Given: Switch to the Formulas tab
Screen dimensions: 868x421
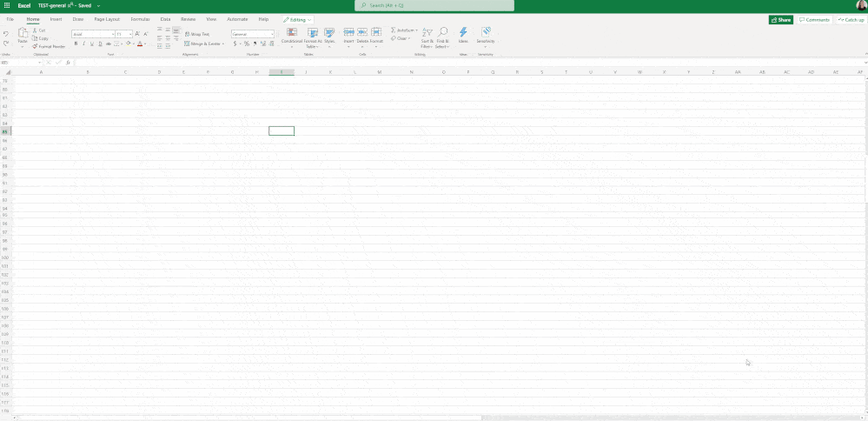Looking at the screenshot, I should (139, 18).
